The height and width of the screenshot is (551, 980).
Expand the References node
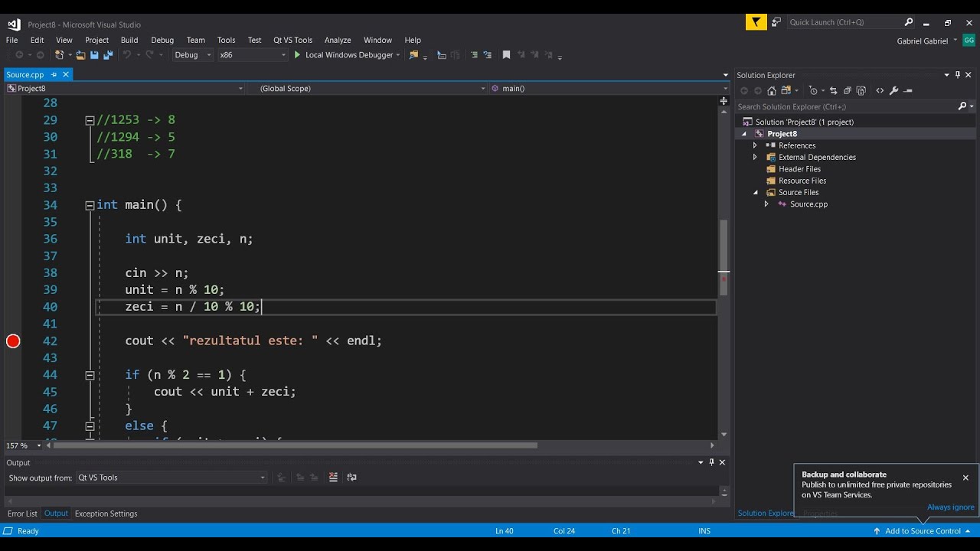point(755,145)
